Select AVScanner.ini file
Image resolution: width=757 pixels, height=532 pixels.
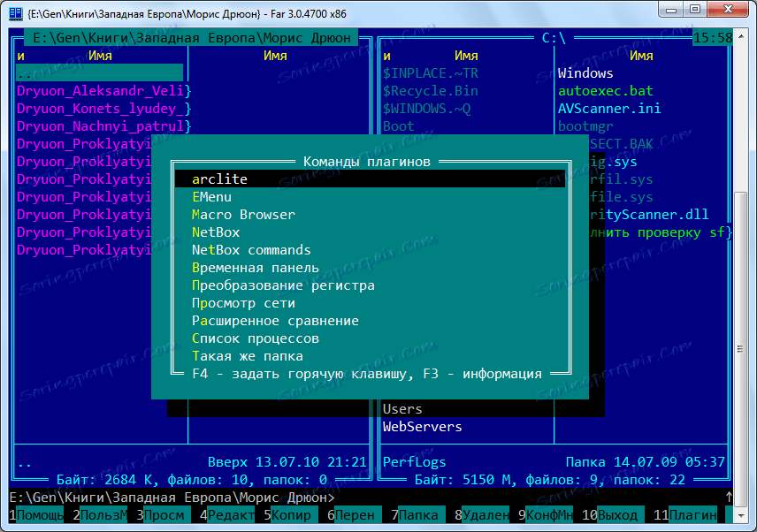pos(609,109)
